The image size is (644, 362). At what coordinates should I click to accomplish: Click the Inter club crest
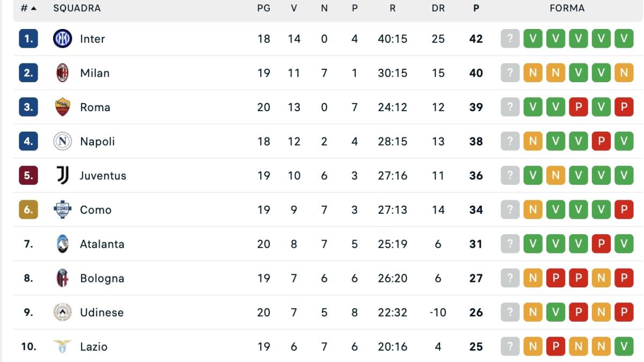tap(63, 39)
